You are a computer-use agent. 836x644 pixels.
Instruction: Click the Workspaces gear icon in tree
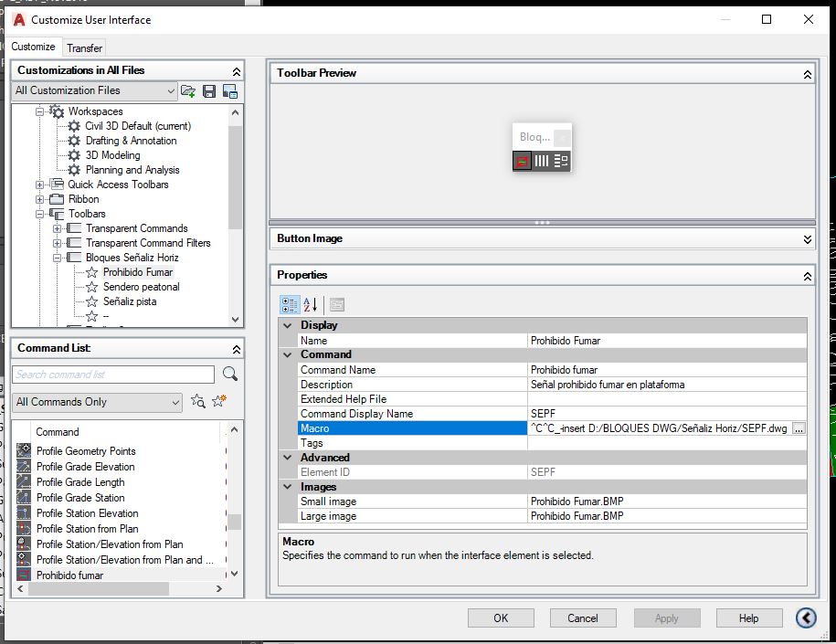57,111
